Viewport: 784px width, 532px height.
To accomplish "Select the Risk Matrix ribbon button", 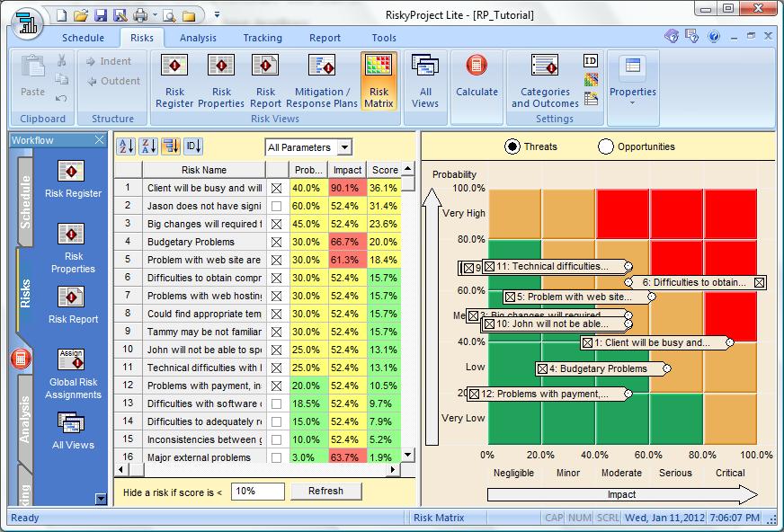I will click(x=379, y=82).
